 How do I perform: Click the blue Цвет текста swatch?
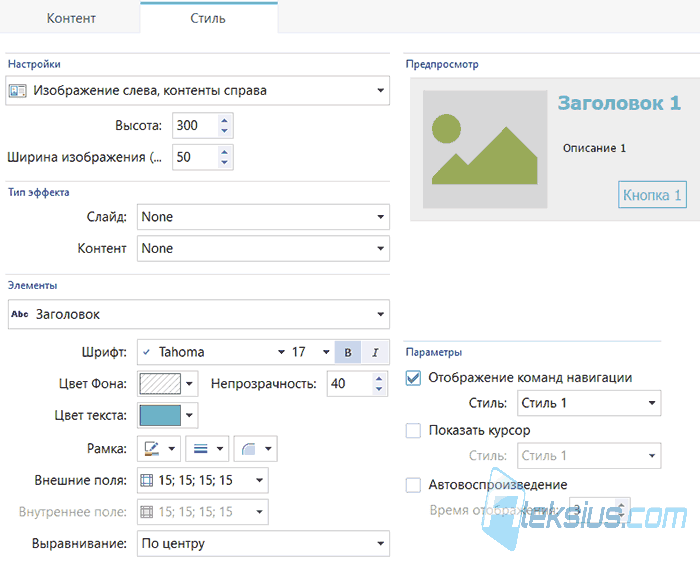[x=160, y=416]
